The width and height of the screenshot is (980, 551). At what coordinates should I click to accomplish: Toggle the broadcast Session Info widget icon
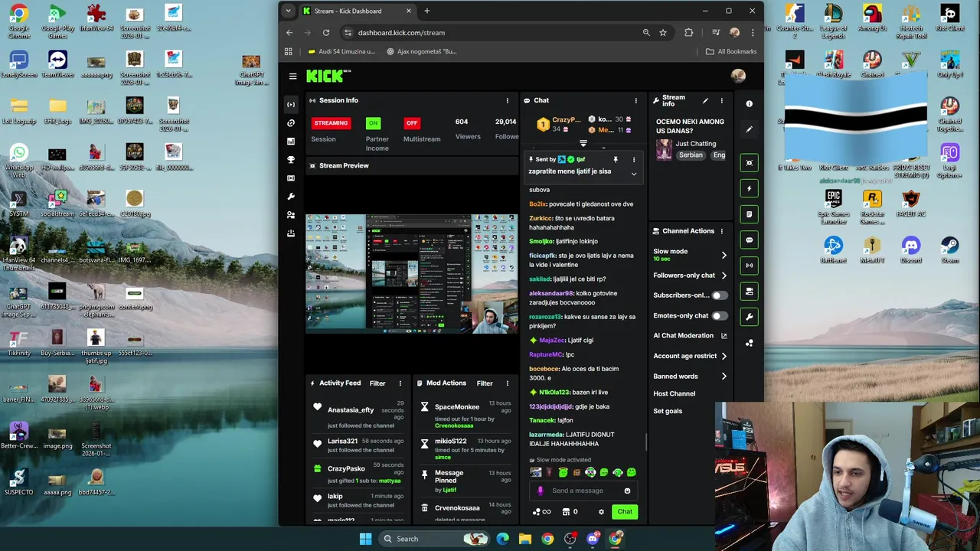click(749, 266)
